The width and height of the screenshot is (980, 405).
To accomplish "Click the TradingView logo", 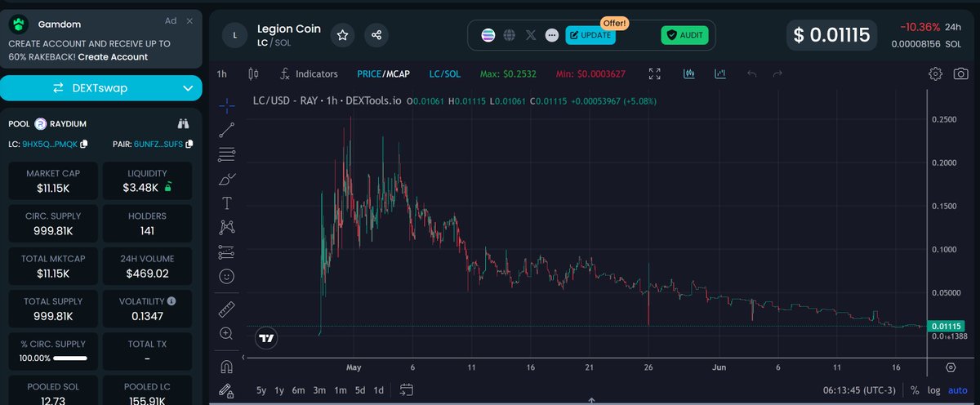I will [266, 337].
